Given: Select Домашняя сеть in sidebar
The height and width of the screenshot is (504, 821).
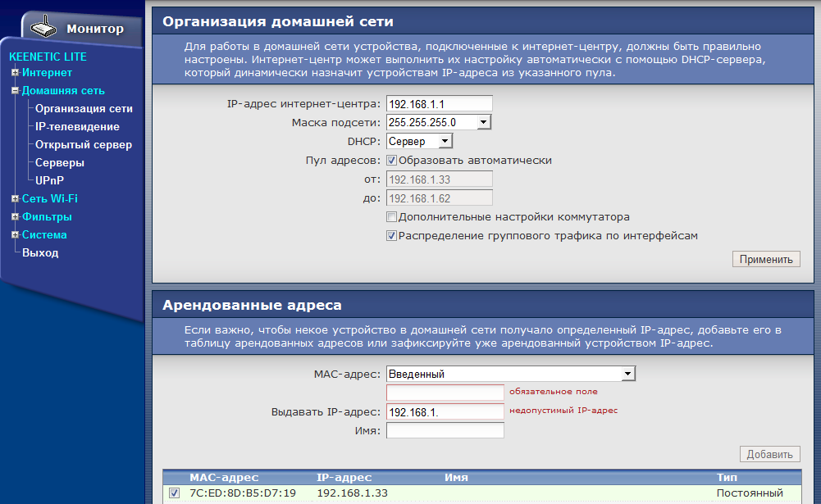Looking at the screenshot, I should [63, 90].
